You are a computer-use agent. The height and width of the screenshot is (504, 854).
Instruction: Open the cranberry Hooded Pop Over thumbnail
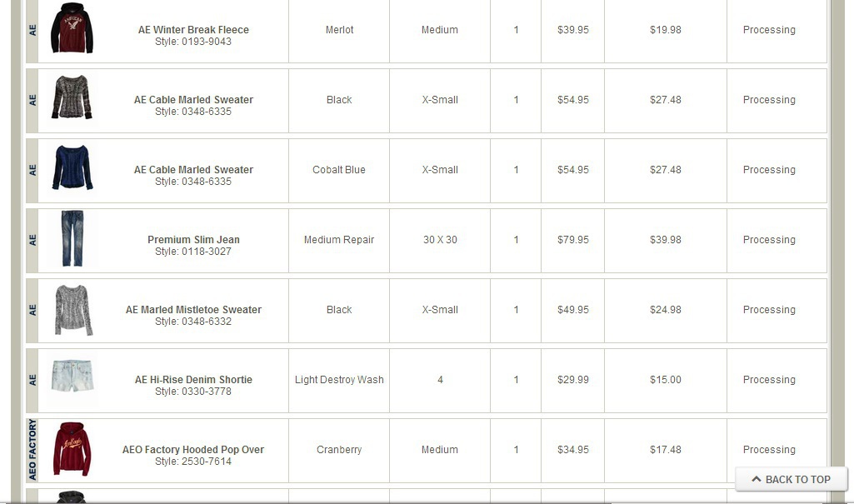(72, 448)
